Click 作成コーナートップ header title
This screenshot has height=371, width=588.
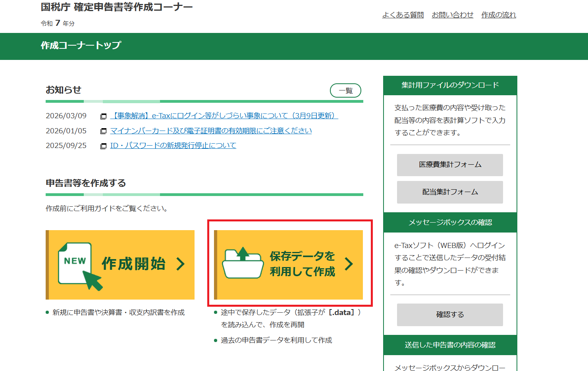pyautogui.click(x=81, y=46)
